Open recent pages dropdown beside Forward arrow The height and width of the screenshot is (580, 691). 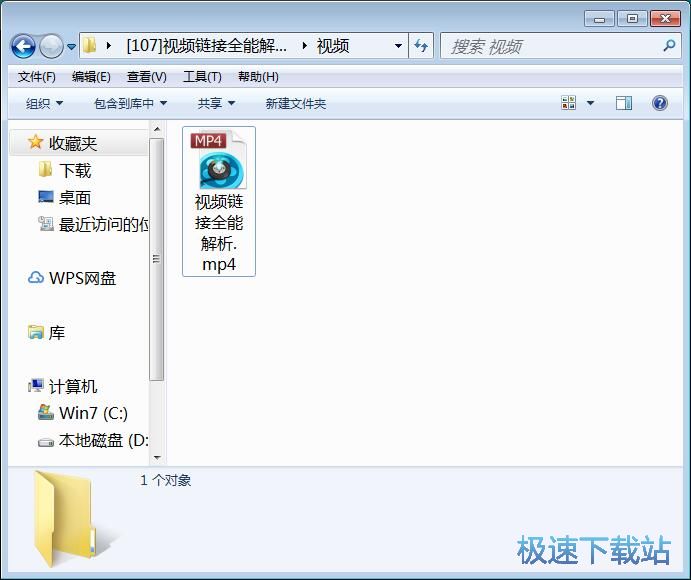point(71,46)
